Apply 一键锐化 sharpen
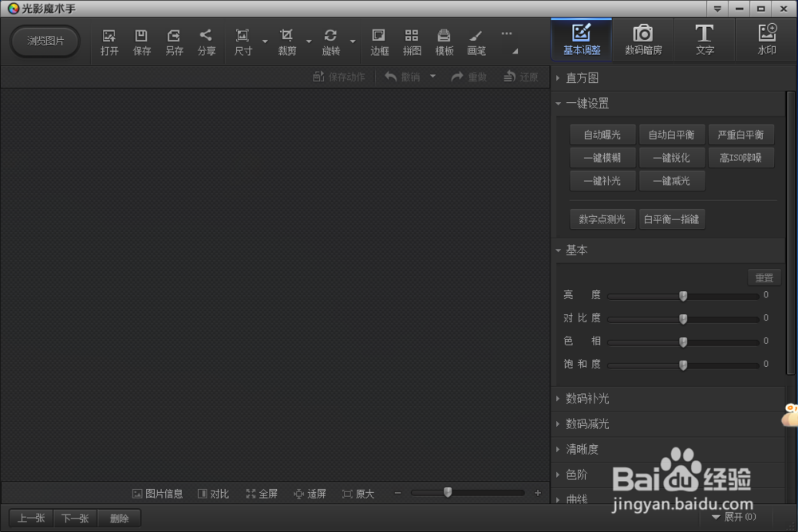 pyautogui.click(x=672, y=158)
